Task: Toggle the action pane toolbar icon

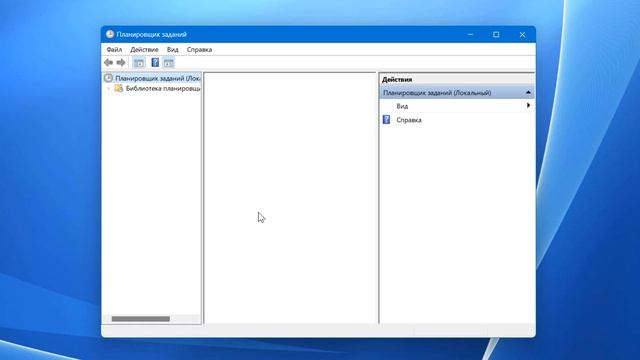Action: pos(169,62)
